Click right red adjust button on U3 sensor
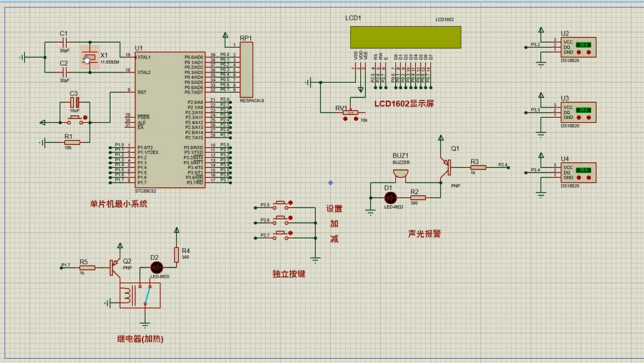Screen dimensions: 644x363 (589, 118)
